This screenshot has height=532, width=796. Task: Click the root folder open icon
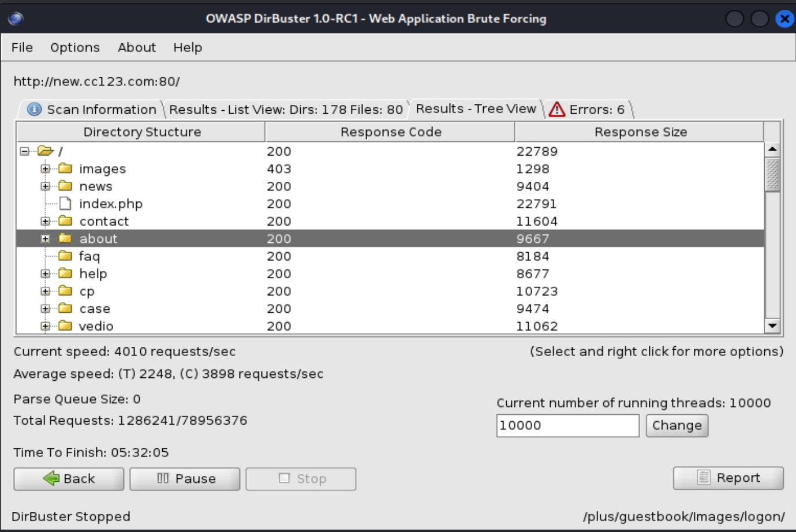tap(45, 151)
